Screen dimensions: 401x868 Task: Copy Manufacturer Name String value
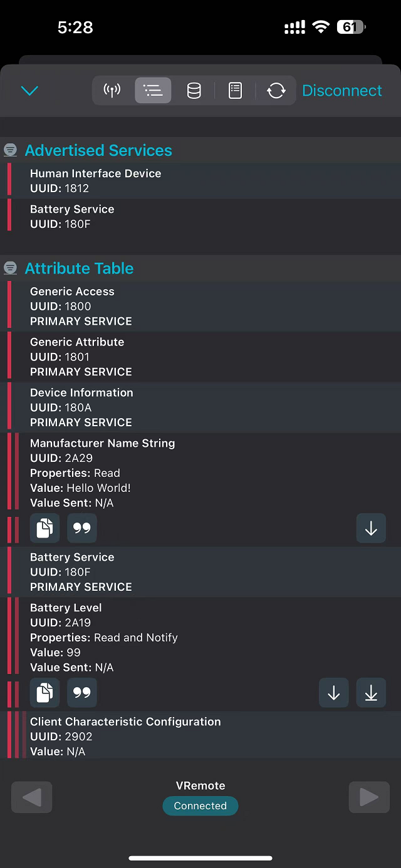point(44,529)
